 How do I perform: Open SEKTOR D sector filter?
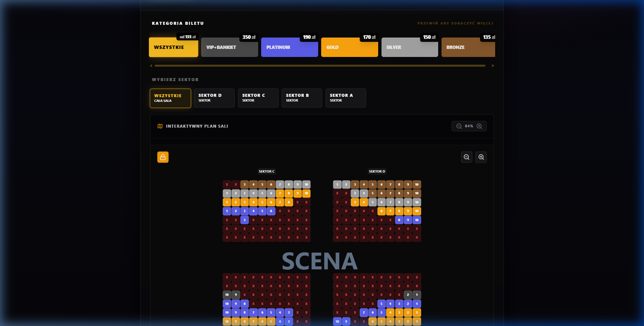[x=214, y=98]
